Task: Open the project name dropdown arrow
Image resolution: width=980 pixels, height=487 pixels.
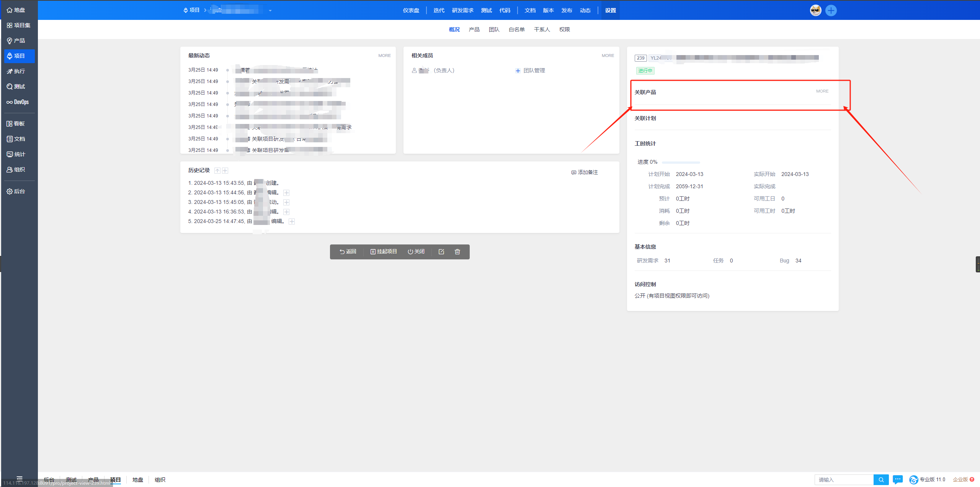Action: click(270, 11)
